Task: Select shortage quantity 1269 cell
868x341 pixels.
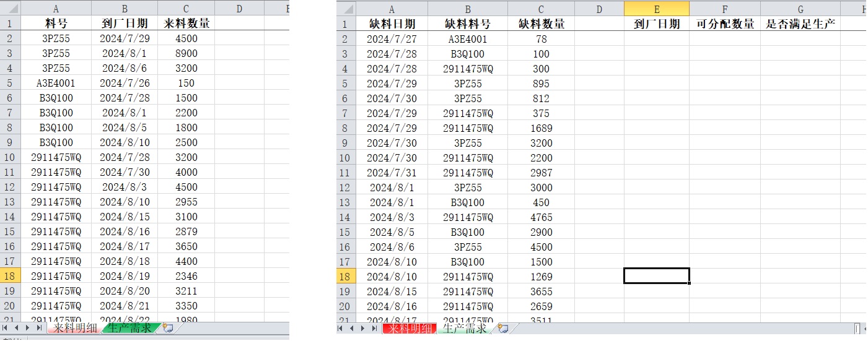Action: [541, 276]
